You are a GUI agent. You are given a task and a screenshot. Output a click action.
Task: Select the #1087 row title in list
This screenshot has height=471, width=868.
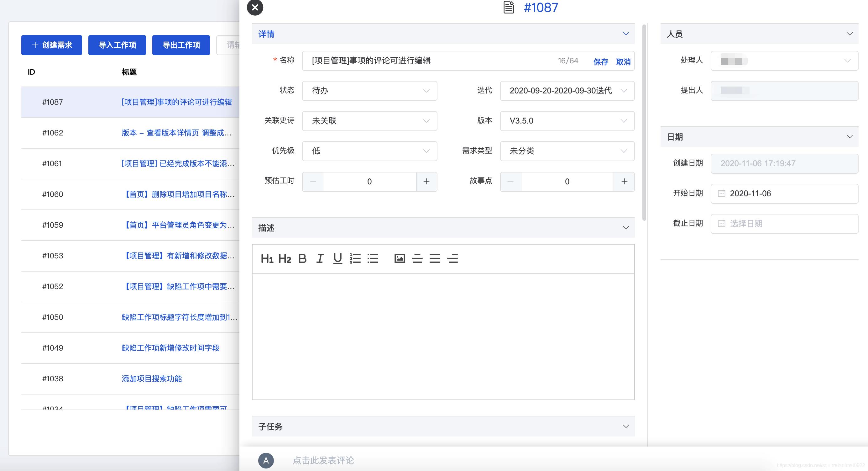(x=176, y=102)
